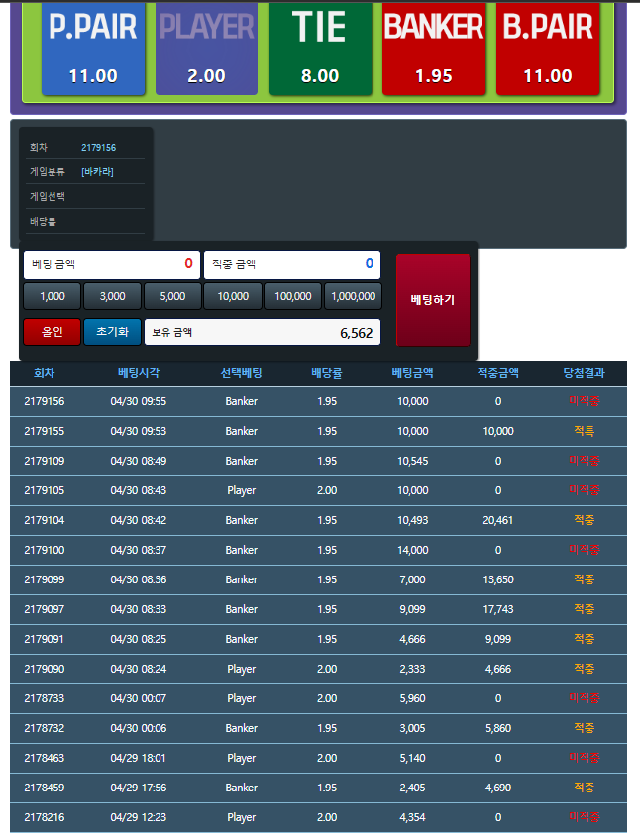Click the 보유 금액 balance field
This screenshot has height=840, width=640.
tap(263, 333)
